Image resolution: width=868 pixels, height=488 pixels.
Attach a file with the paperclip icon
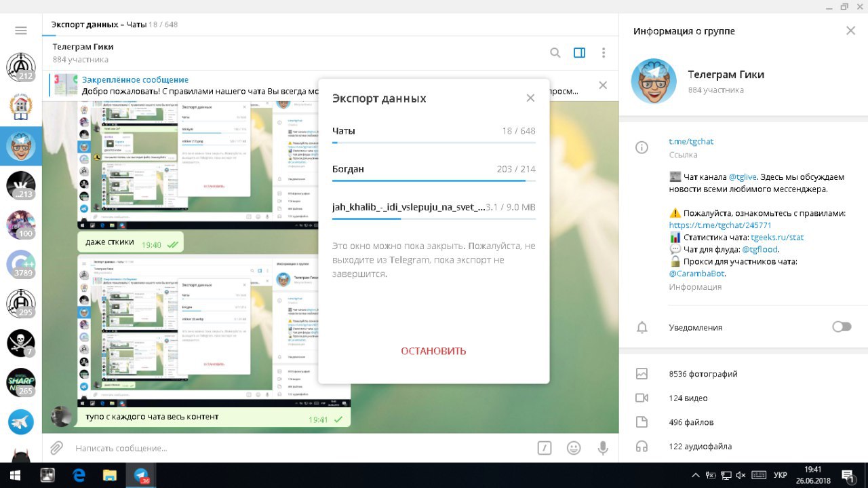(56, 448)
